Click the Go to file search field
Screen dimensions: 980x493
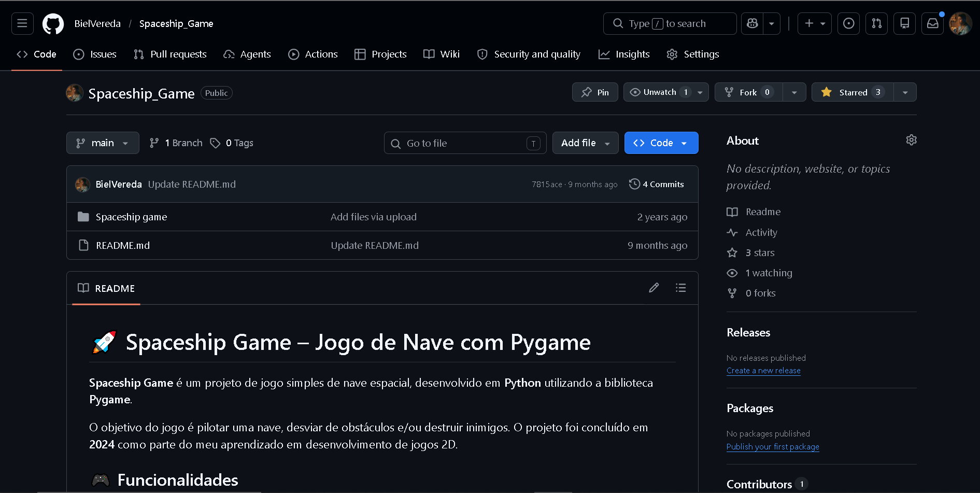[465, 143]
